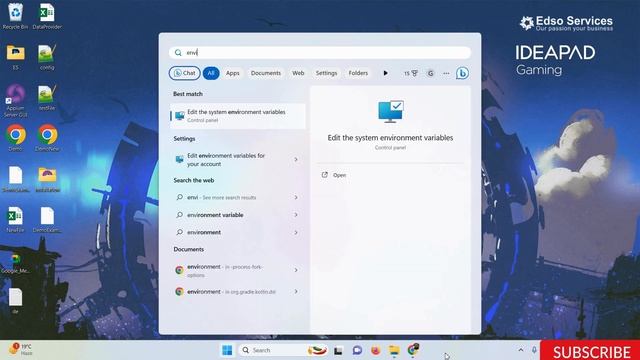Open the three-dot options menu in search

click(x=446, y=73)
